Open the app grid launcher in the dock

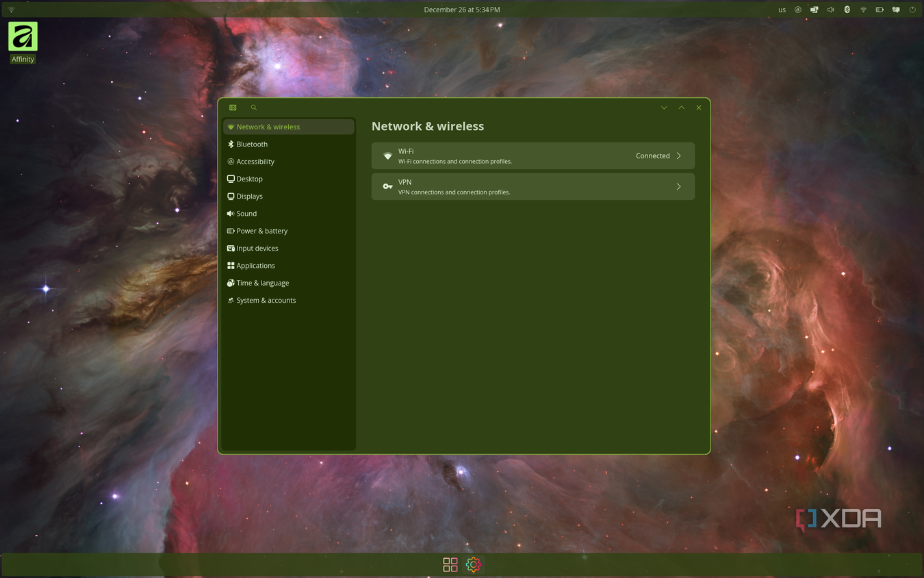[450, 564]
